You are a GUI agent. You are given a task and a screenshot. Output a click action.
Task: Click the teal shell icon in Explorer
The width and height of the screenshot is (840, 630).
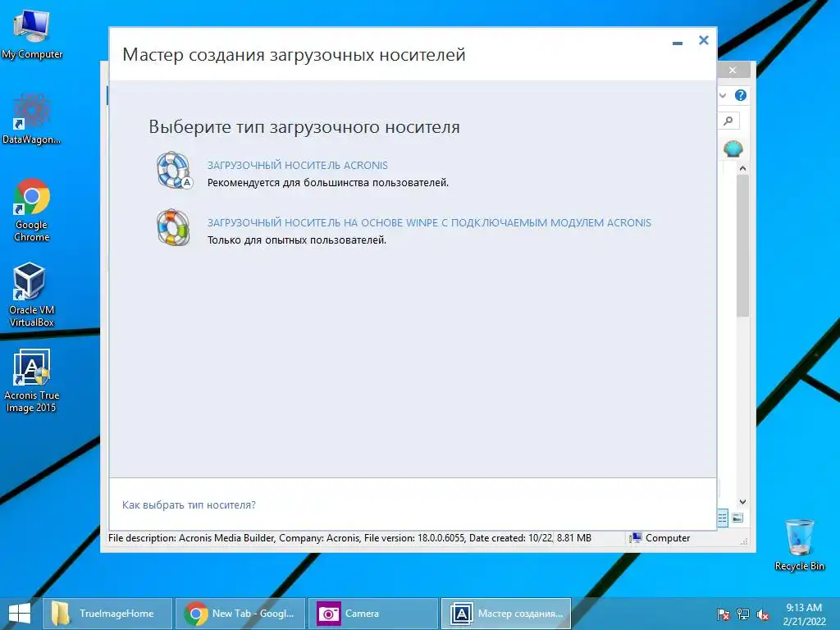(x=733, y=148)
